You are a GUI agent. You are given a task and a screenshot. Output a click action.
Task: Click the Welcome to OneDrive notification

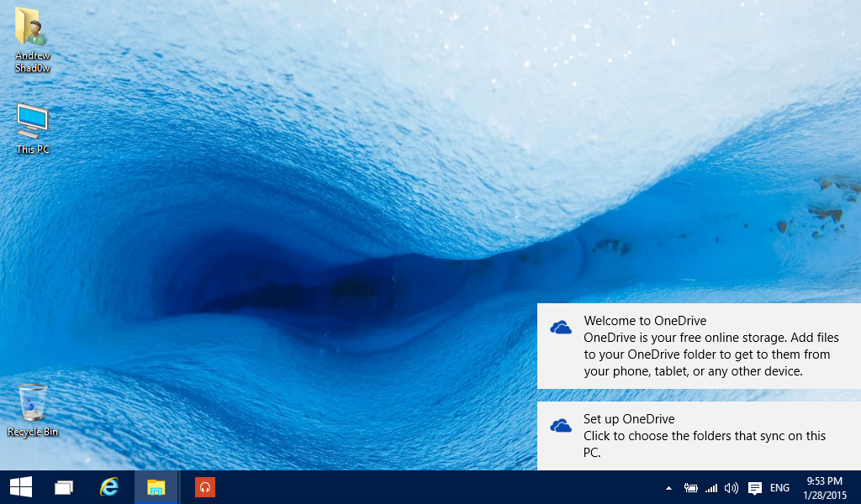pos(699,346)
